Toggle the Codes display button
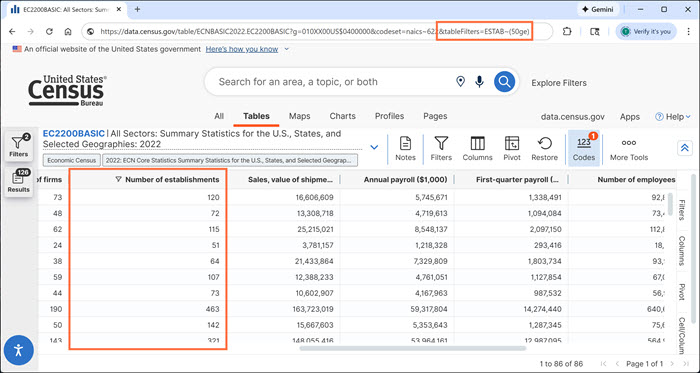Screen dimensions: 700x373 pyautogui.click(x=583, y=149)
